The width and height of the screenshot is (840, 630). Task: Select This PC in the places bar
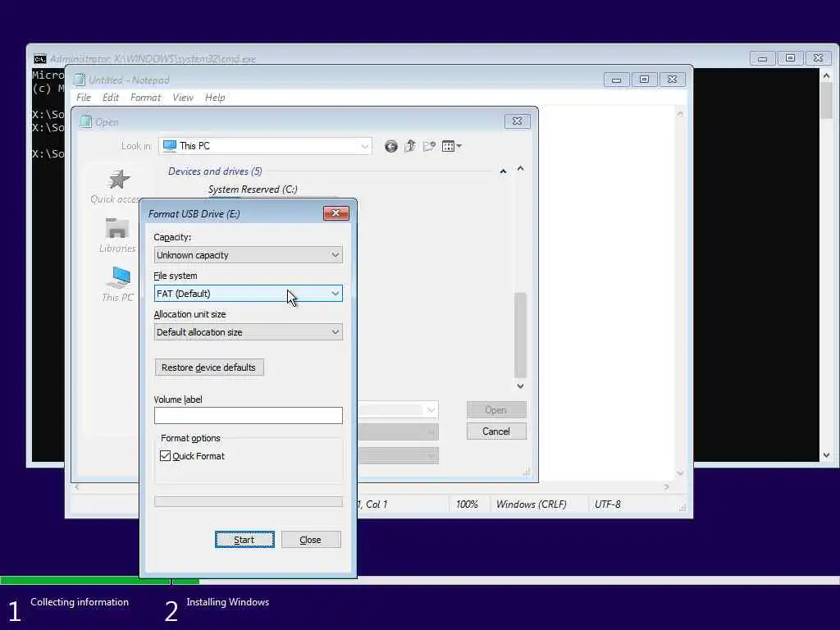[x=118, y=285]
